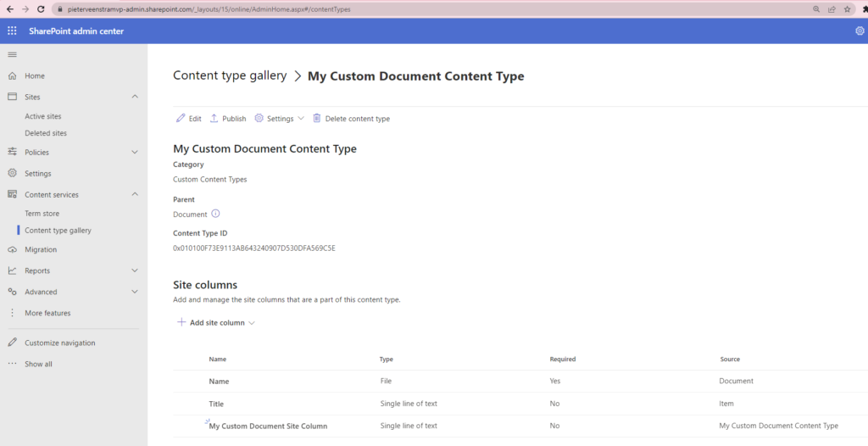
Task: Expand the Advanced section chevron
Action: [x=135, y=292]
